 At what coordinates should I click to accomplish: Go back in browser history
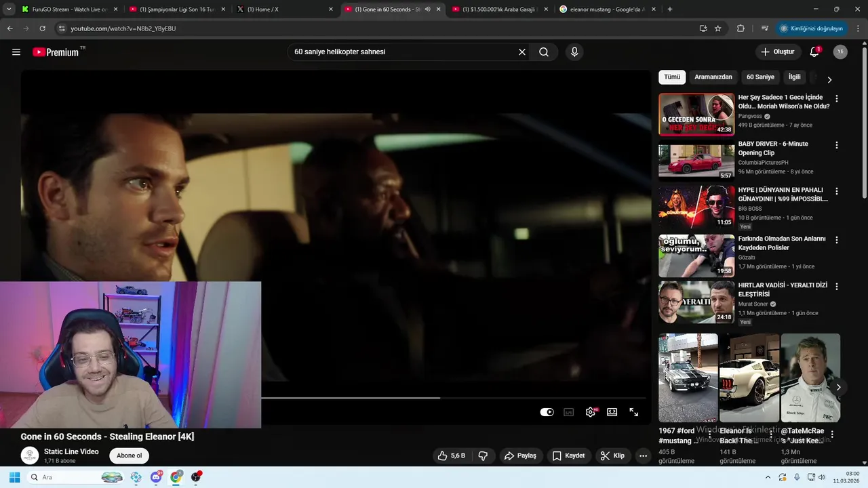[x=9, y=28]
